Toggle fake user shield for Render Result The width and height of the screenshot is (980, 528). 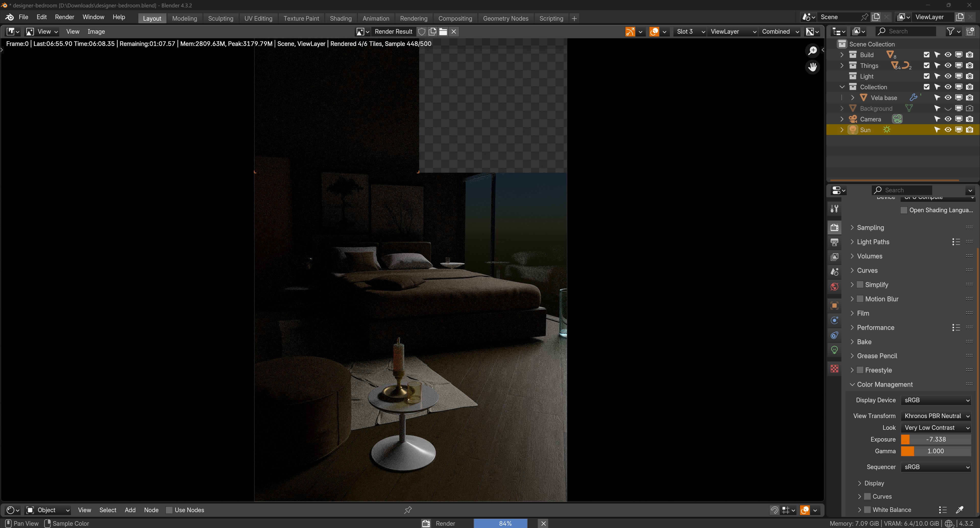(421, 32)
